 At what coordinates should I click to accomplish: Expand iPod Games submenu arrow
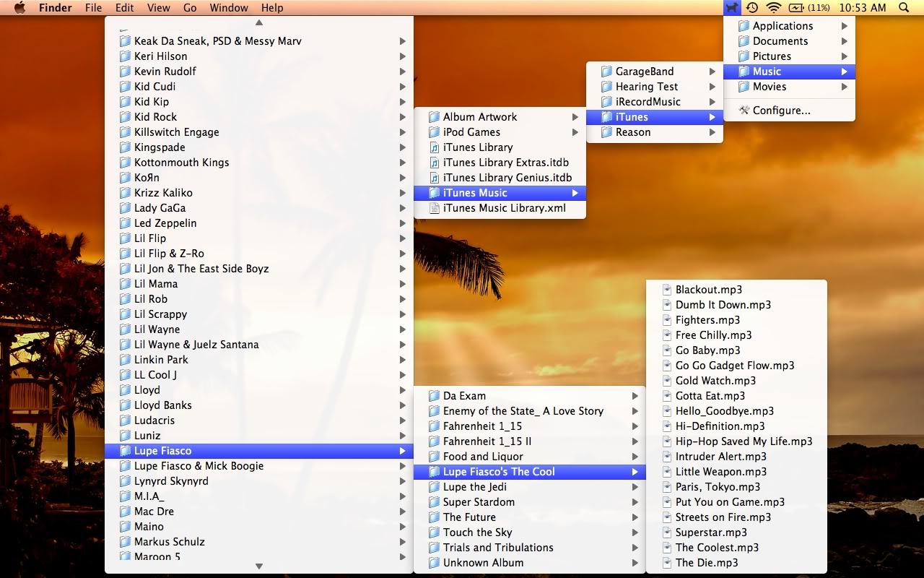click(x=575, y=132)
